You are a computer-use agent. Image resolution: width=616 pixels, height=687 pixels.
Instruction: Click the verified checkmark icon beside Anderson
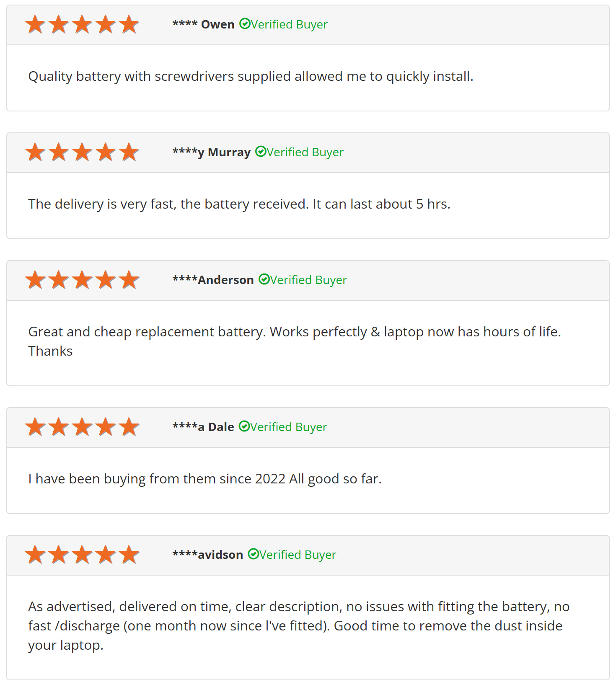[x=264, y=279]
